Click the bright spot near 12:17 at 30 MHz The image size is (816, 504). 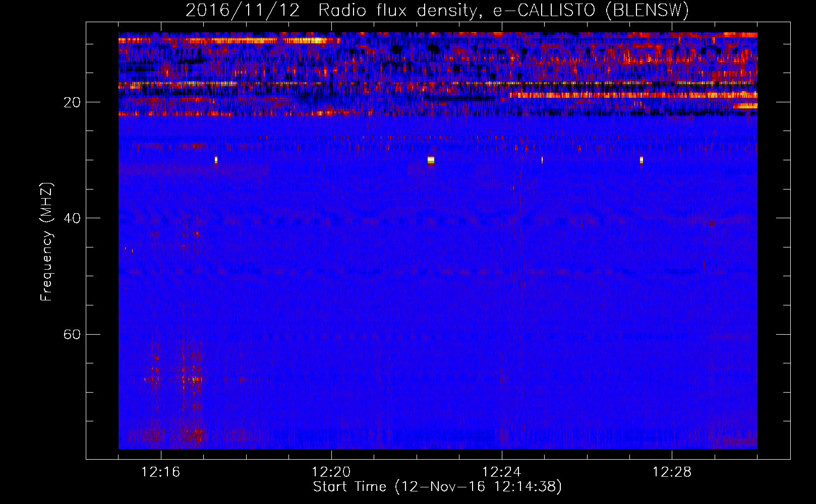pos(216,160)
